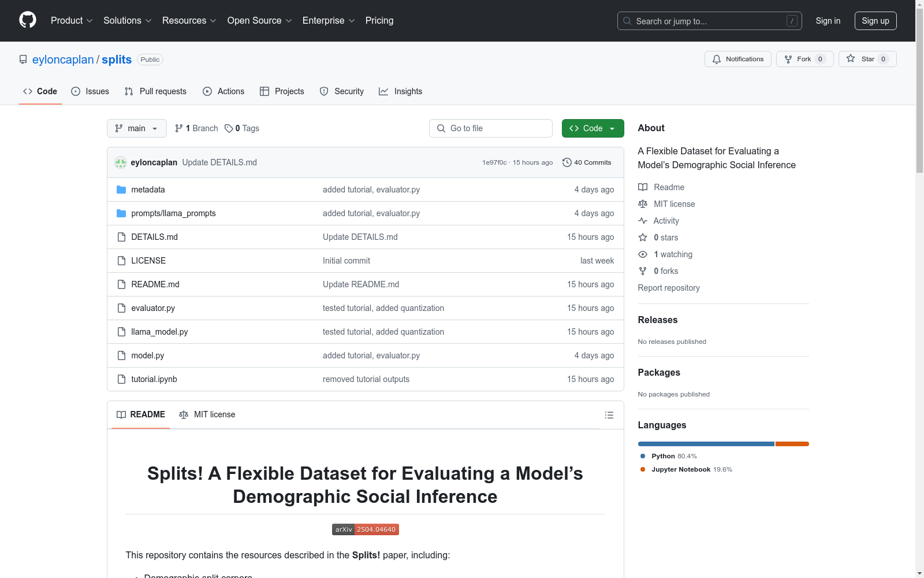Image resolution: width=924 pixels, height=578 pixels.
Task: Open commit hash 1e97f0c
Action: click(x=494, y=162)
